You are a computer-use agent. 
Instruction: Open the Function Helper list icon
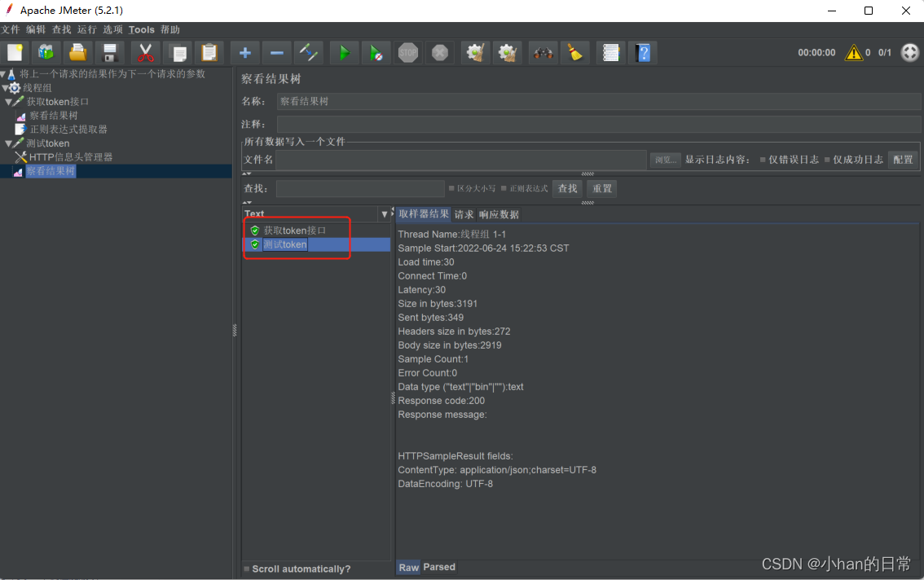tap(610, 53)
